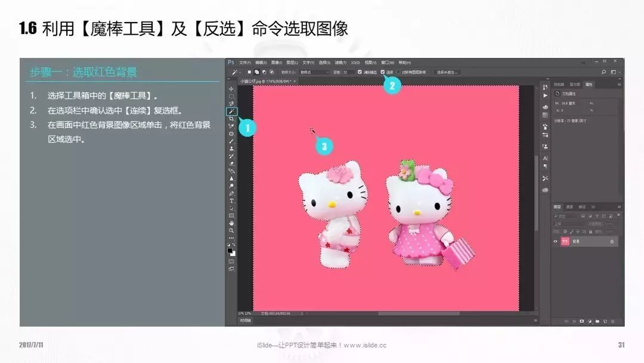Click the Intersect with Selection mode icon
Screen dimensions: 644x363
tap(271, 72)
